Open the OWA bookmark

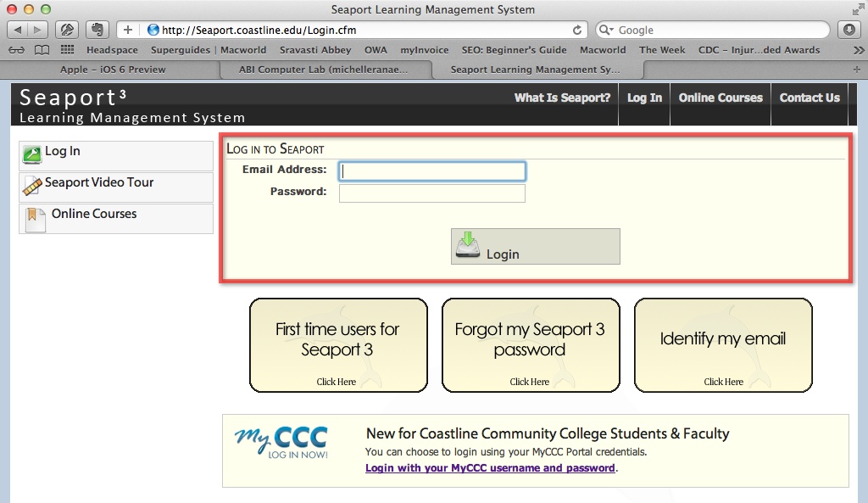376,50
